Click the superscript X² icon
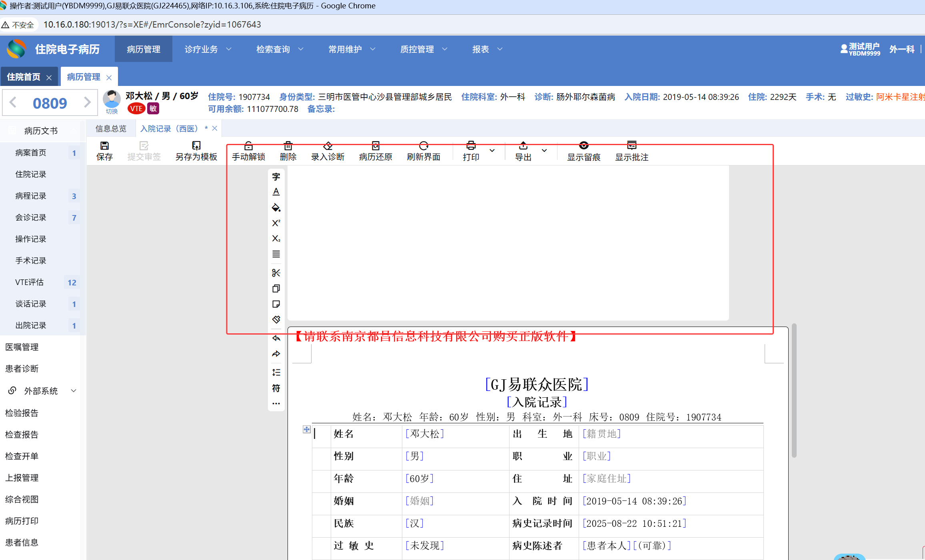Screen dimensions: 925x560 click(x=276, y=223)
